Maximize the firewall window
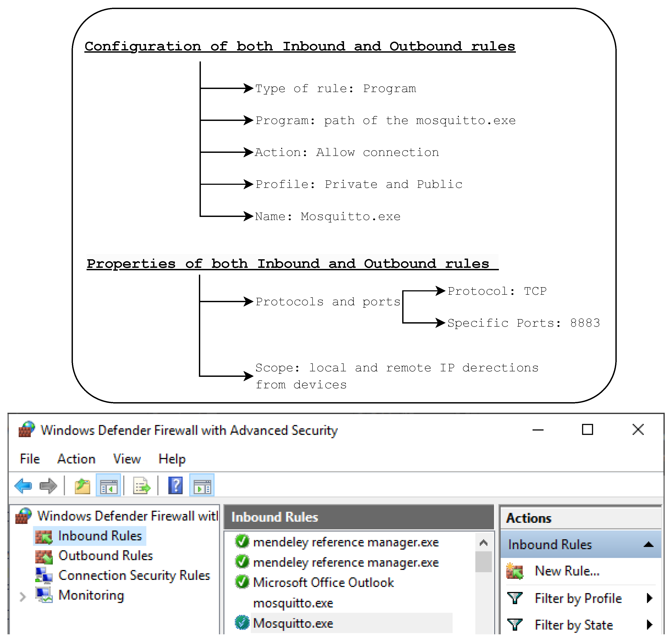This screenshot has width=672, height=644. [587, 429]
